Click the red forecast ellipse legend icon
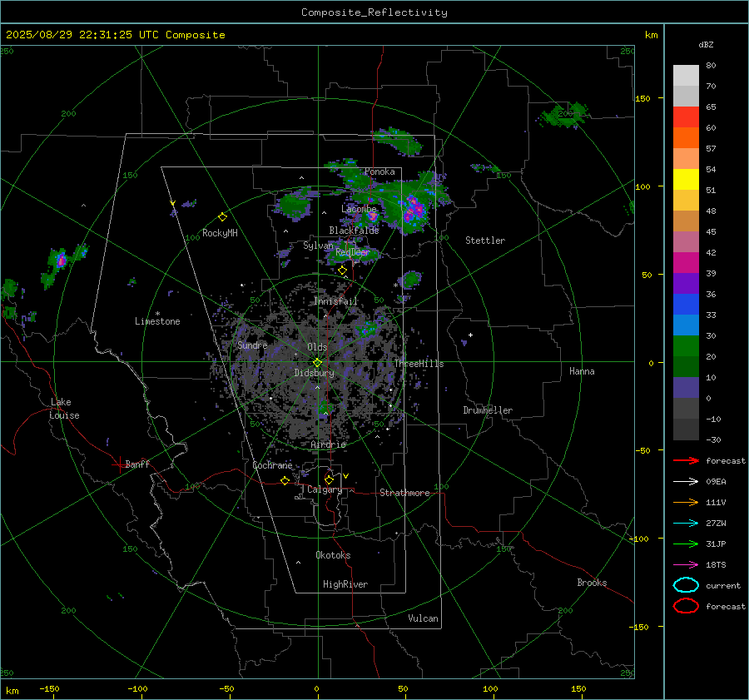This screenshot has width=749, height=700. point(686,606)
